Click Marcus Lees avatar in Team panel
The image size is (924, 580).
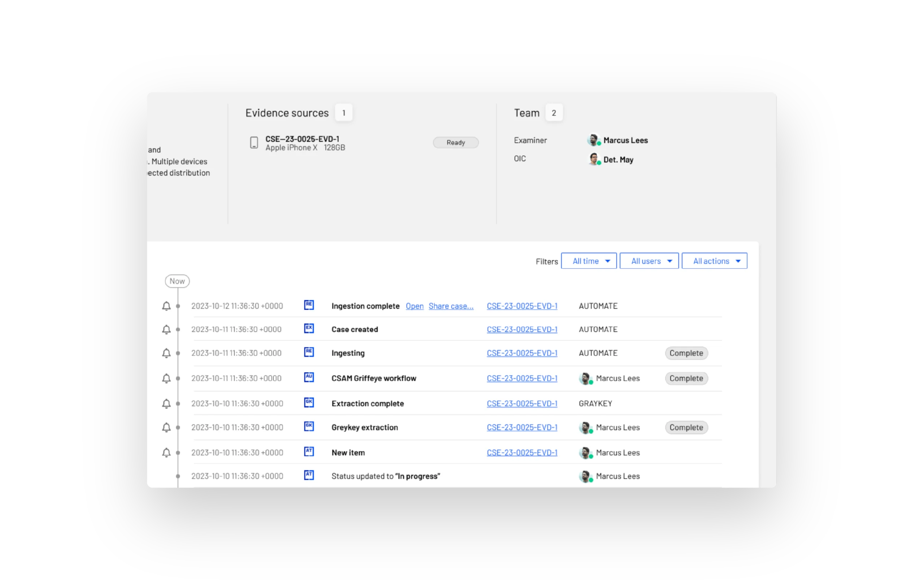tap(593, 140)
